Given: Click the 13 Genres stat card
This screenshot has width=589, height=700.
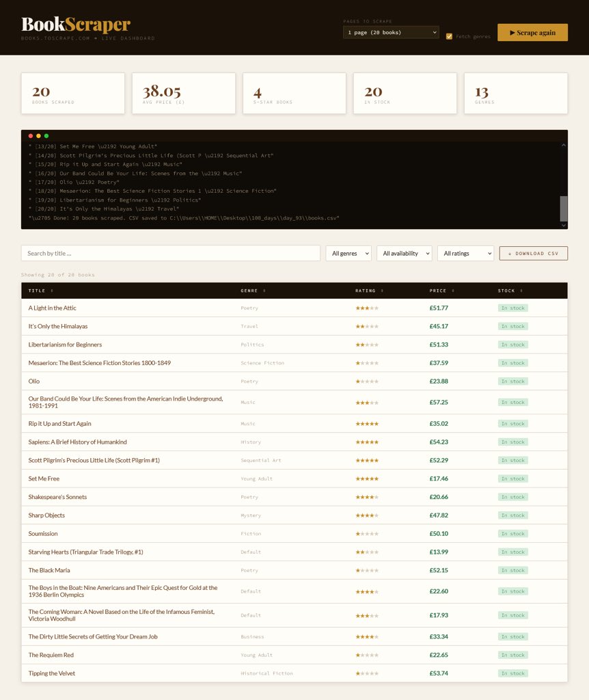Looking at the screenshot, I should [x=516, y=93].
